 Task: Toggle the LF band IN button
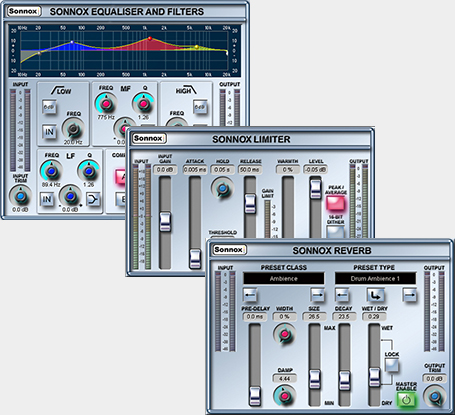pyautogui.click(x=47, y=199)
